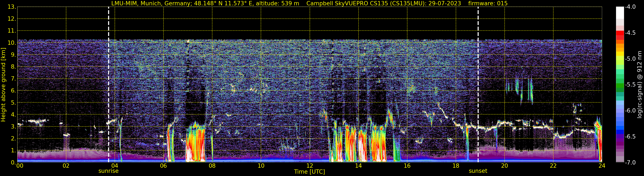Click the '3.' height axis tick label

(x=13, y=127)
